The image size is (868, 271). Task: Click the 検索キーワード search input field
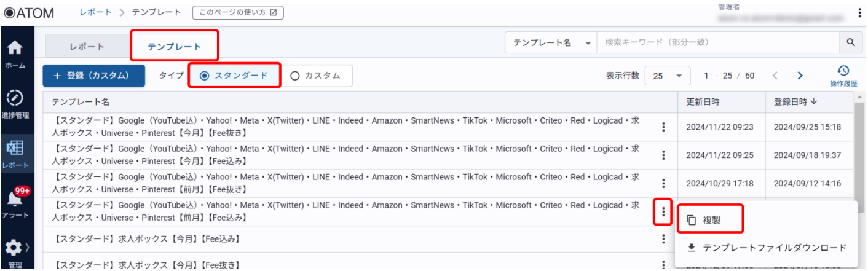[717, 42]
